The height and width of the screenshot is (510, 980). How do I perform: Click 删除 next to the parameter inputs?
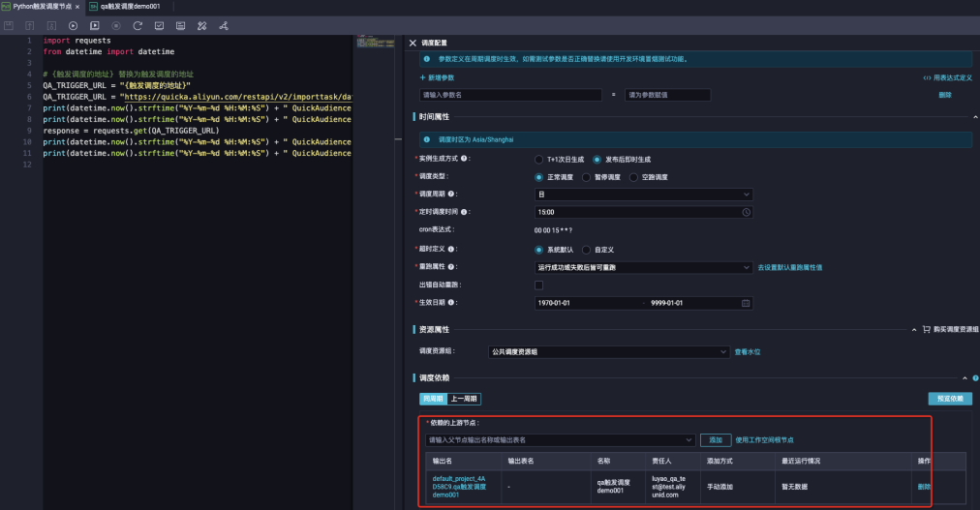pos(945,96)
